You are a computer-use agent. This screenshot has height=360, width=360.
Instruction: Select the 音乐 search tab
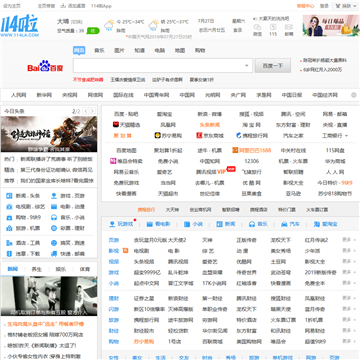click(x=99, y=50)
